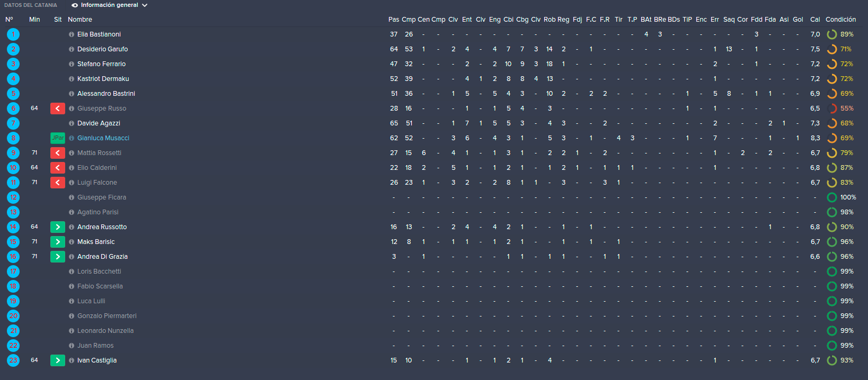Screen dimensions: 868x380
Task: Select the Maks Barisic row
Action: [434, 242]
